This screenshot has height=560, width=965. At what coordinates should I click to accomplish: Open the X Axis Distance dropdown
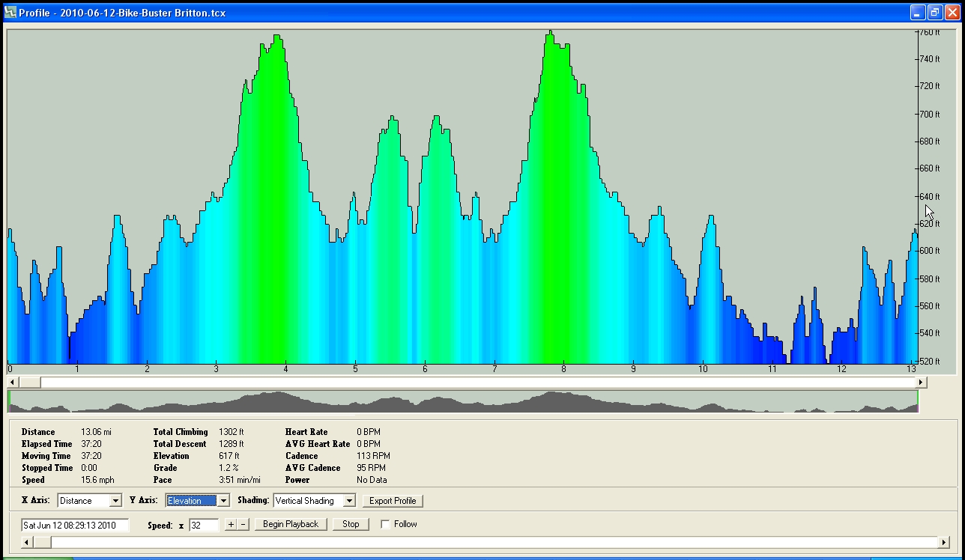[115, 501]
